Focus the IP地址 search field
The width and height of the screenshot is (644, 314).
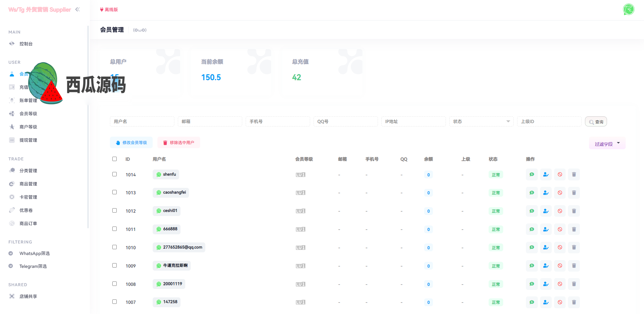coord(414,121)
